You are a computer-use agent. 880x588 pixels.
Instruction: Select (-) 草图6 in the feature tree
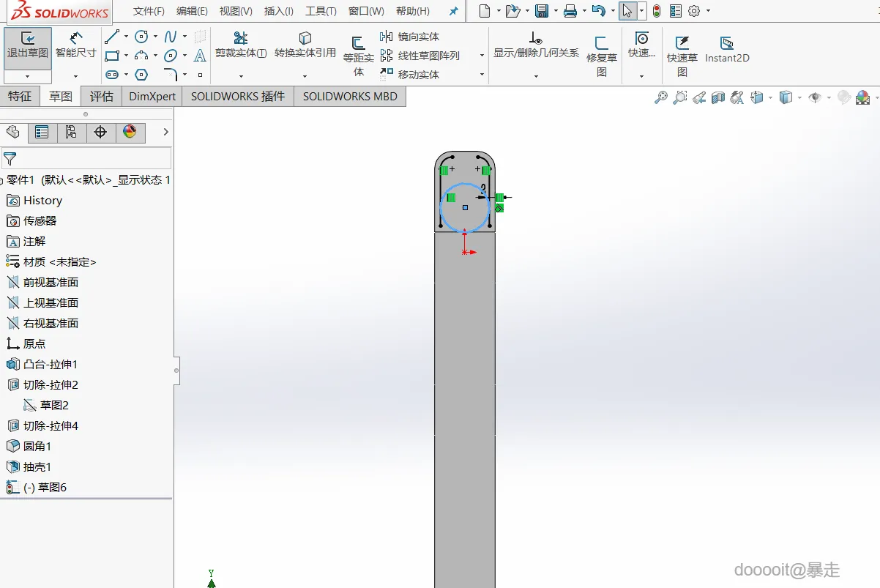click(x=45, y=487)
